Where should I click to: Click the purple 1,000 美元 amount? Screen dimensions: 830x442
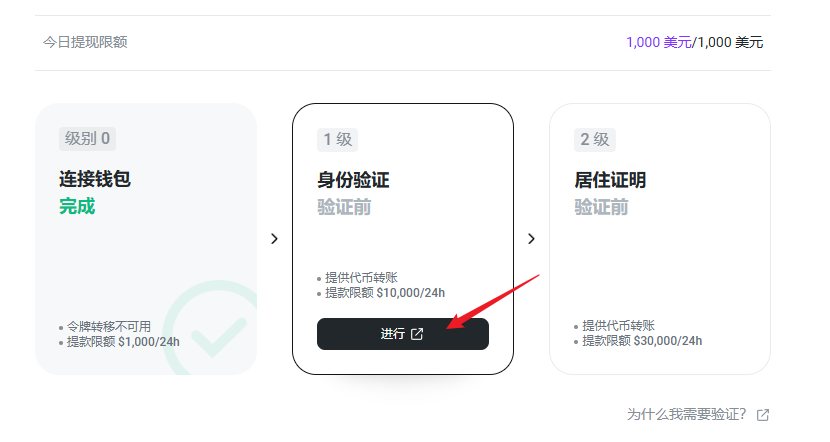pyautogui.click(x=658, y=42)
